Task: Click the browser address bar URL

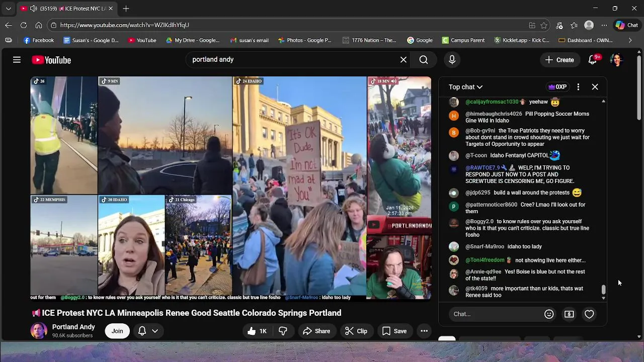Action: 125,25
